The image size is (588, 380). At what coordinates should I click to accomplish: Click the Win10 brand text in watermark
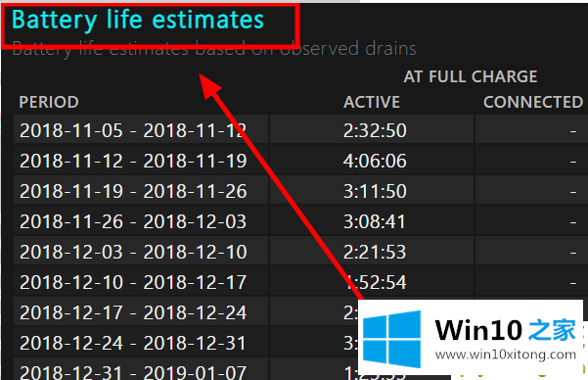click(x=478, y=330)
